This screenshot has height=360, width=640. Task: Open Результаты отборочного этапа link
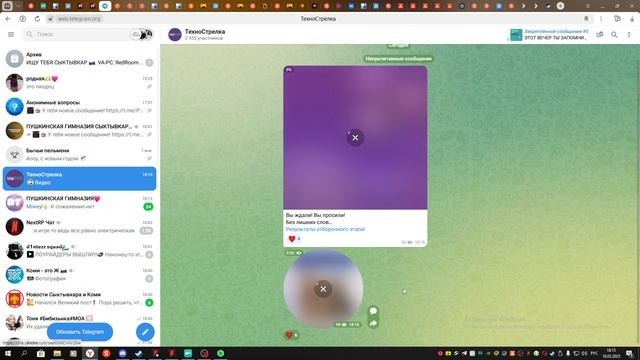[x=325, y=229]
